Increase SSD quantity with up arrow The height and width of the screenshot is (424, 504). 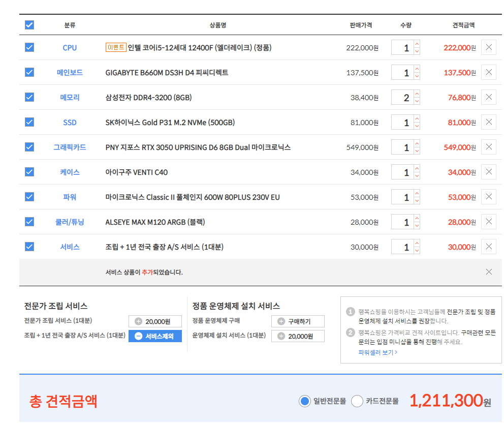(417, 118)
